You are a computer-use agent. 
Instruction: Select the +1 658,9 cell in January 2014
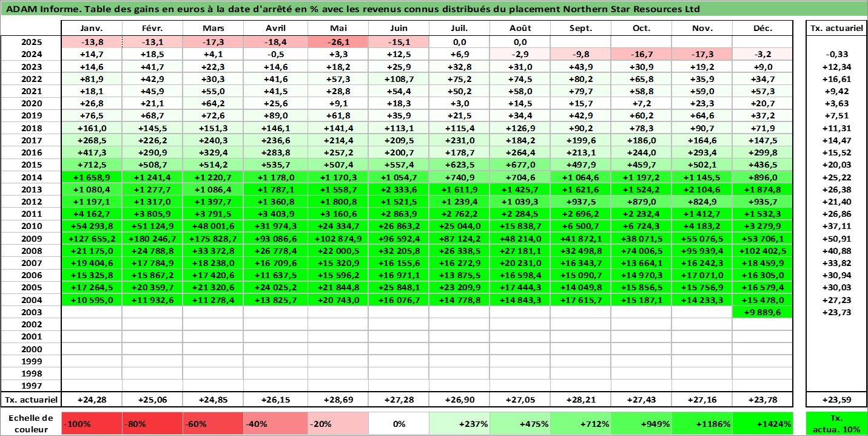[x=92, y=177]
